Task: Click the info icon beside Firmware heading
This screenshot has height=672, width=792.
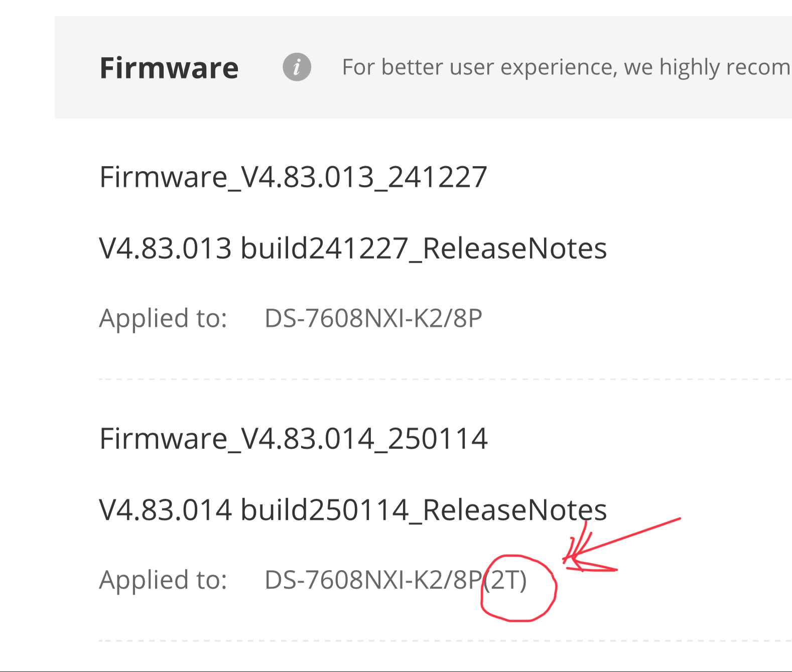Action: pyautogui.click(x=297, y=67)
